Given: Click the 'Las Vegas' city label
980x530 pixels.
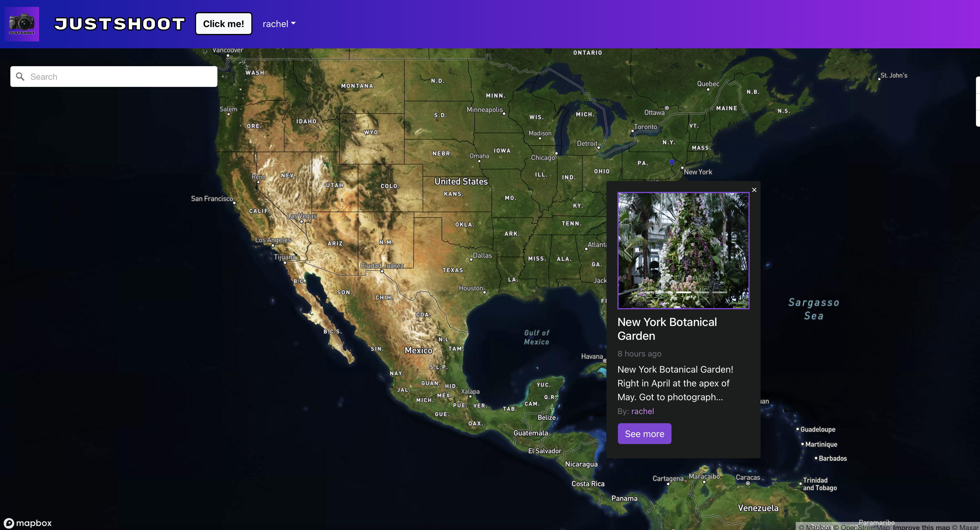Looking at the screenshot, I should [x=302, y=216].
